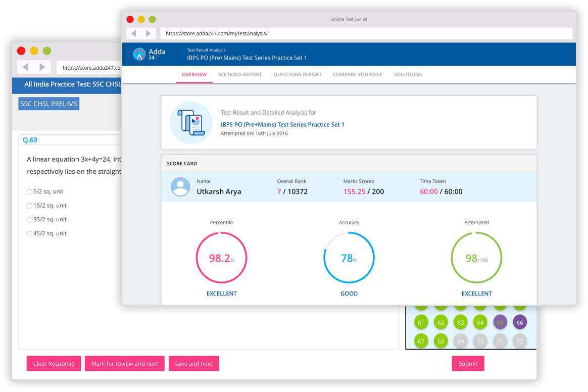Click the address bar in SSC CHSL window

coord(89,68)
